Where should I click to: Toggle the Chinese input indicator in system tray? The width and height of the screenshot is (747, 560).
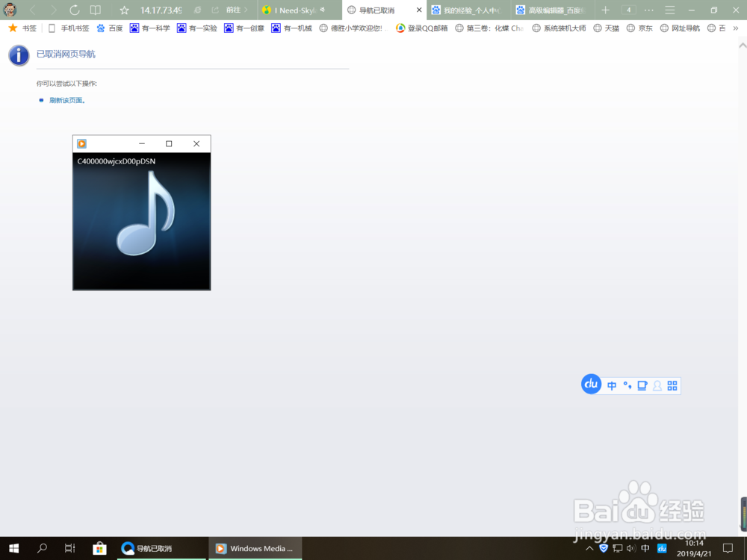click(x=645, y=547)
